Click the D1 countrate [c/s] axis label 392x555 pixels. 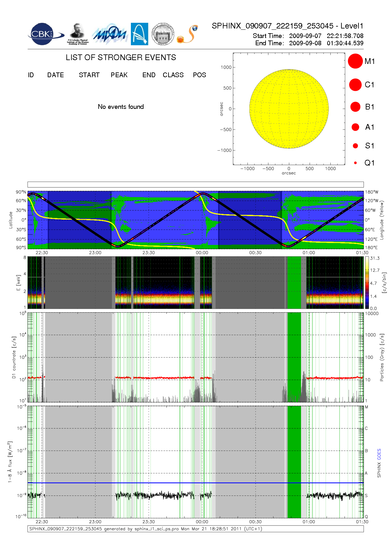pyautogui.click(x=14, y=358)
